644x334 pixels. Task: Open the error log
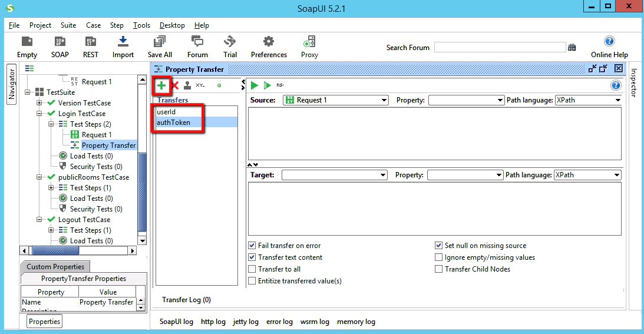pyautogui.click(x=279, y=322)
